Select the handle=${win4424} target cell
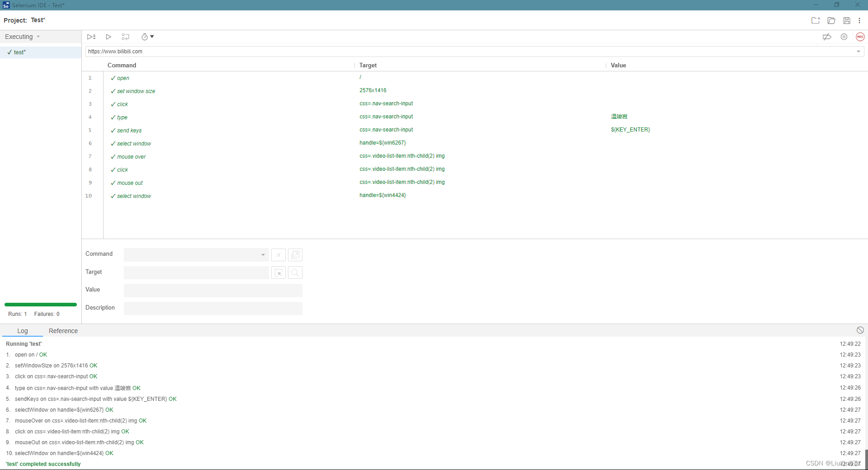The height and width of the screenshot is (470, 868). click(382, 195)
